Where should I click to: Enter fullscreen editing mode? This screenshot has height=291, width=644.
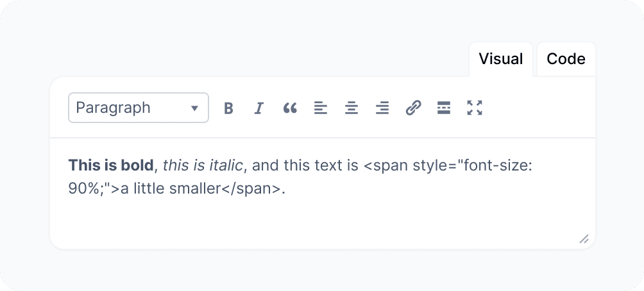[x=475, y=108]
